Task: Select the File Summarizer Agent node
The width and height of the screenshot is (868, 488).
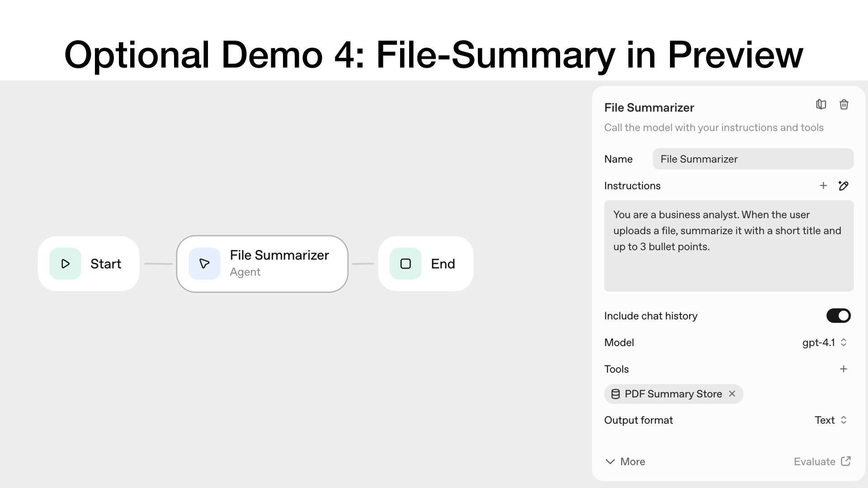Action: 279,263
